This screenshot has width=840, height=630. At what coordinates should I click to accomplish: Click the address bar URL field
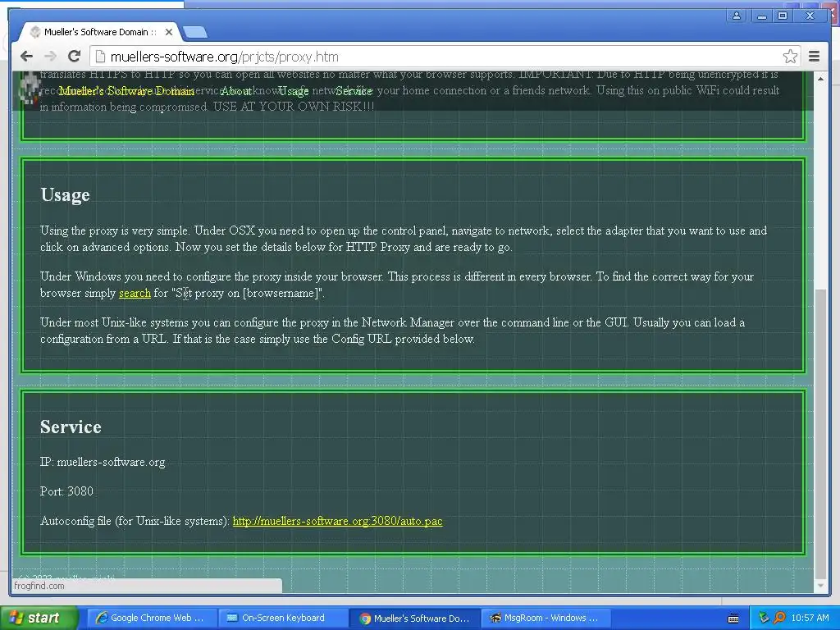tap(445, 57)
